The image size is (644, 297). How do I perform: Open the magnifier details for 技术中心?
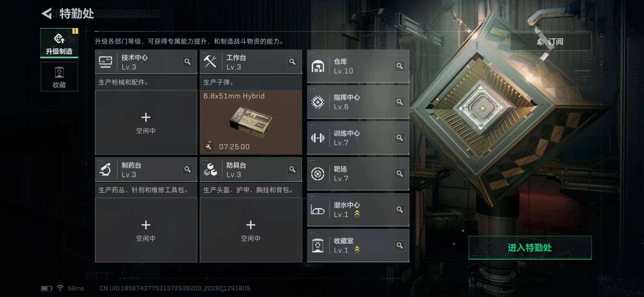point(188,62)
